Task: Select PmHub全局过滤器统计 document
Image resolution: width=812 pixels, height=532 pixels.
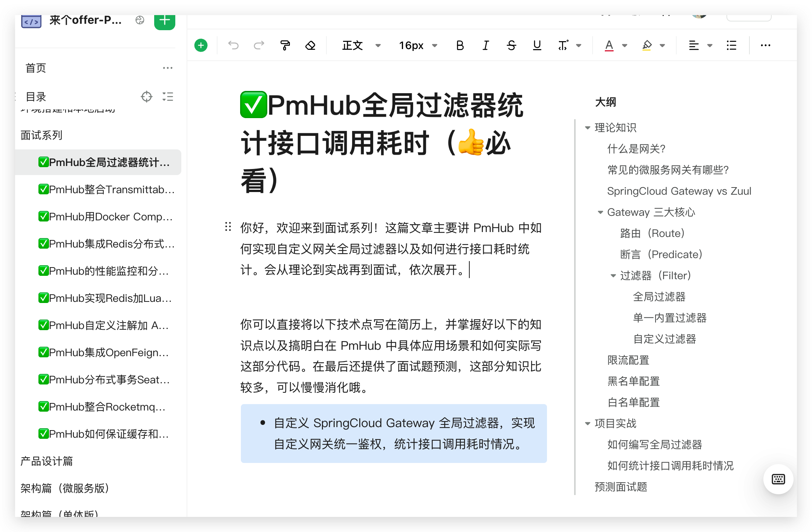Action: (x=98, y=162)
